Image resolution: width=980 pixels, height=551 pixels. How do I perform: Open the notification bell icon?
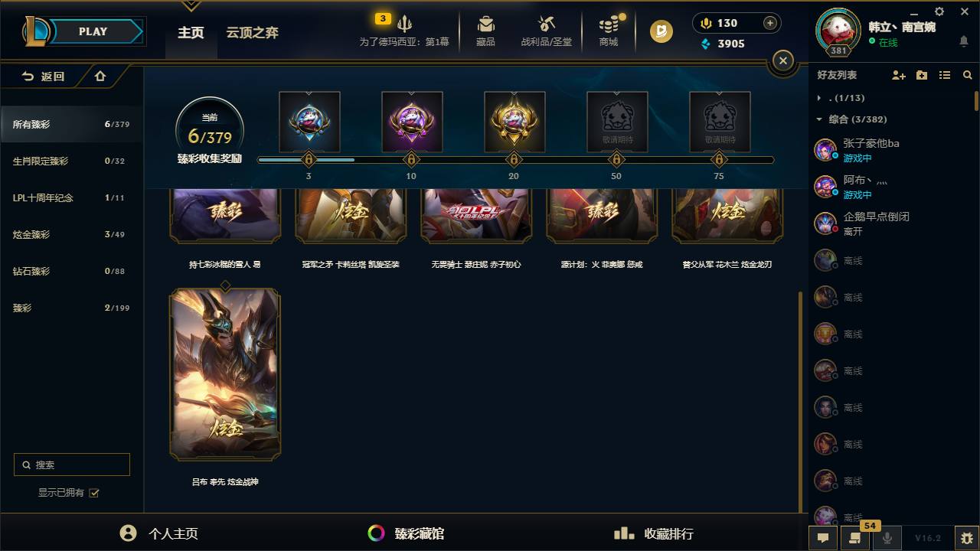[964, 41]
